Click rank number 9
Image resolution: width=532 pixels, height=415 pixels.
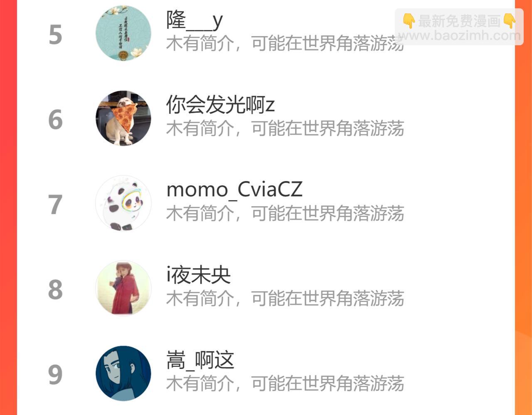pos(55,375)
